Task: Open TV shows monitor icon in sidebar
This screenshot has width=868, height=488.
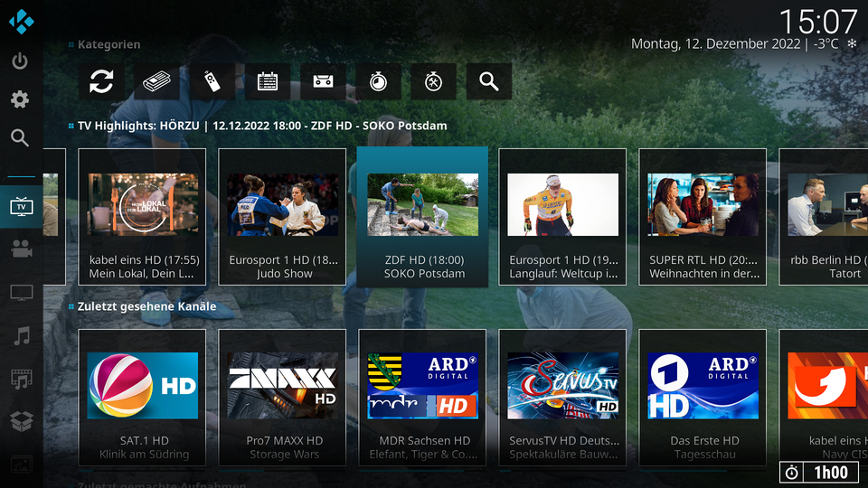Action: (x=21, y=292)
